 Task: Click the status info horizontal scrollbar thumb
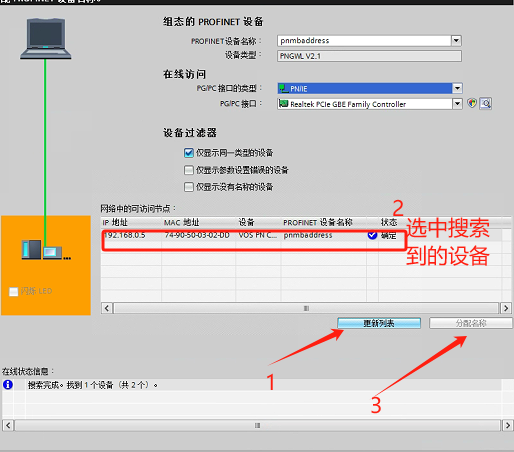point(257,425)
